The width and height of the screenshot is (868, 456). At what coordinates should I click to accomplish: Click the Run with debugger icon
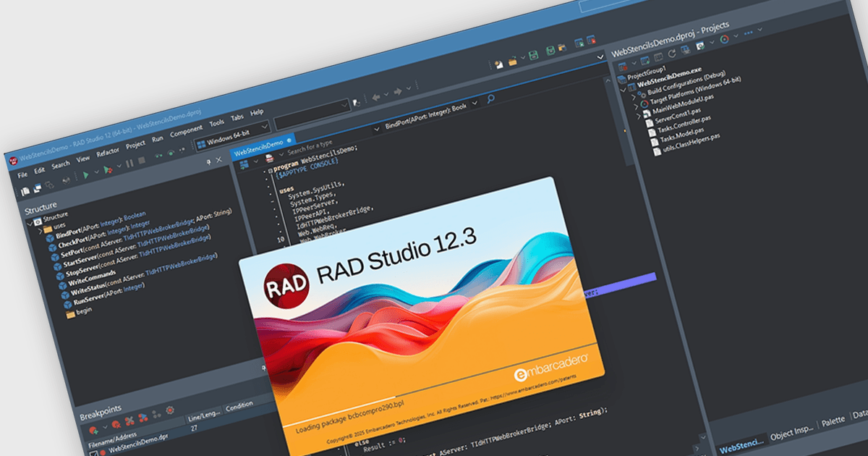(108, 169)
